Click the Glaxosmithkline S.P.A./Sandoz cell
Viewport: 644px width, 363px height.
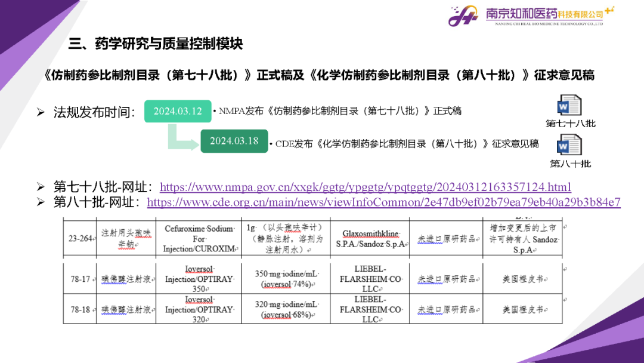click(371, 238)
